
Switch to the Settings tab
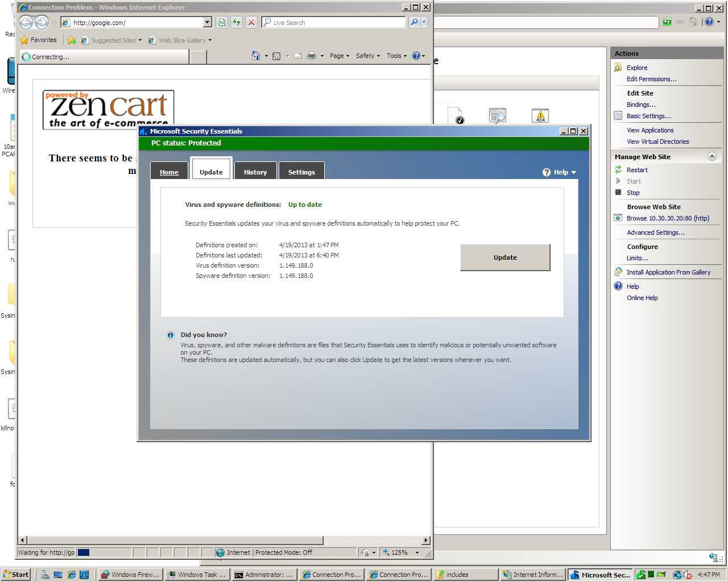(301, 172)
